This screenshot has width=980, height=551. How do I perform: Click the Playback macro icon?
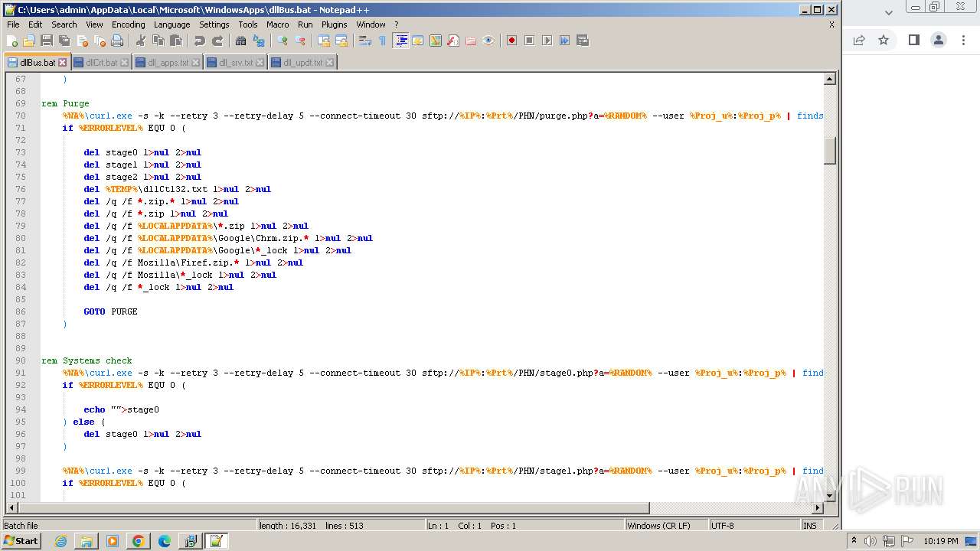(547, 41)
